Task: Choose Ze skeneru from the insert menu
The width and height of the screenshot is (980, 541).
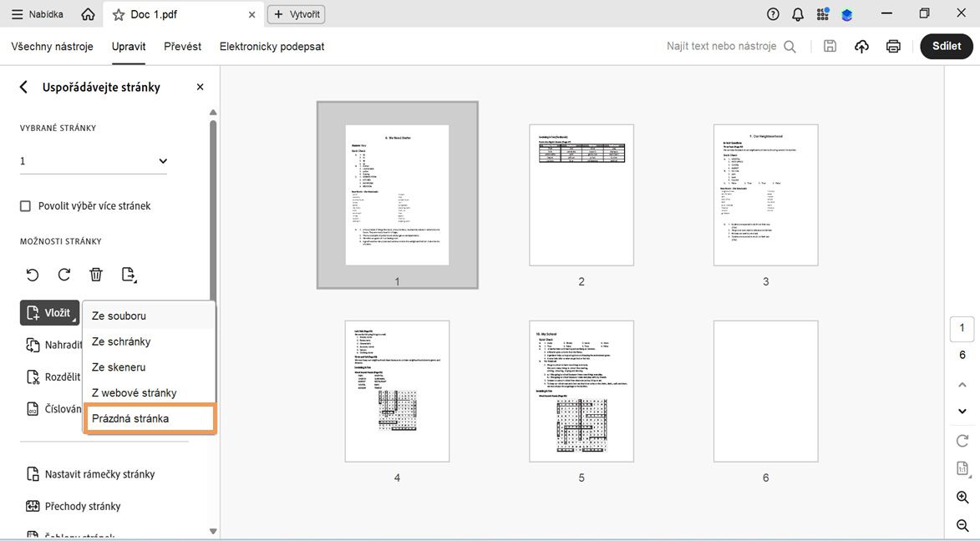Action: pyautogui.click(x=150, y=367)
